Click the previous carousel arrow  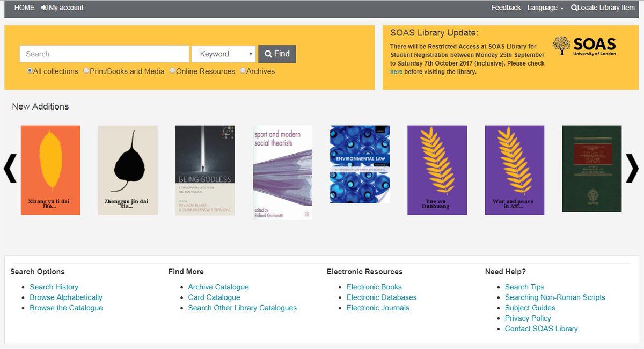point(10,169)
